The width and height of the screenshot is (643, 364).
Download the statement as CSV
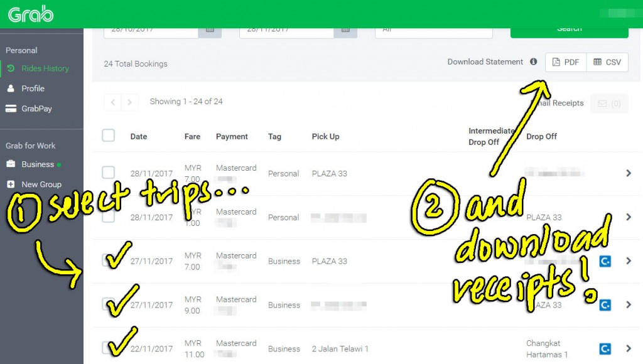click(607, 62)
